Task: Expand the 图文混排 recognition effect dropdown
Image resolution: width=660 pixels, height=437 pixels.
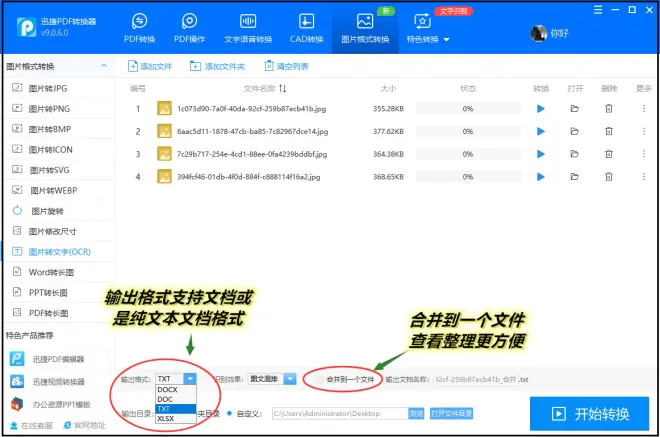Action: 289,379
